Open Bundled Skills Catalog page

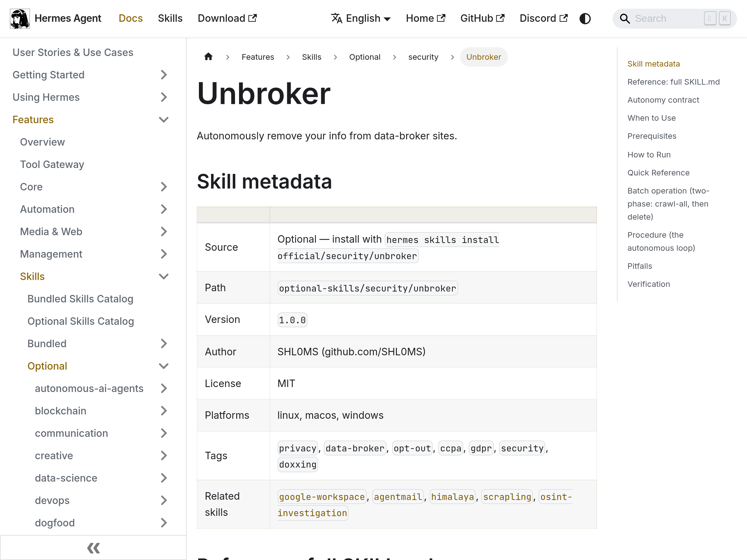[80, 299]
